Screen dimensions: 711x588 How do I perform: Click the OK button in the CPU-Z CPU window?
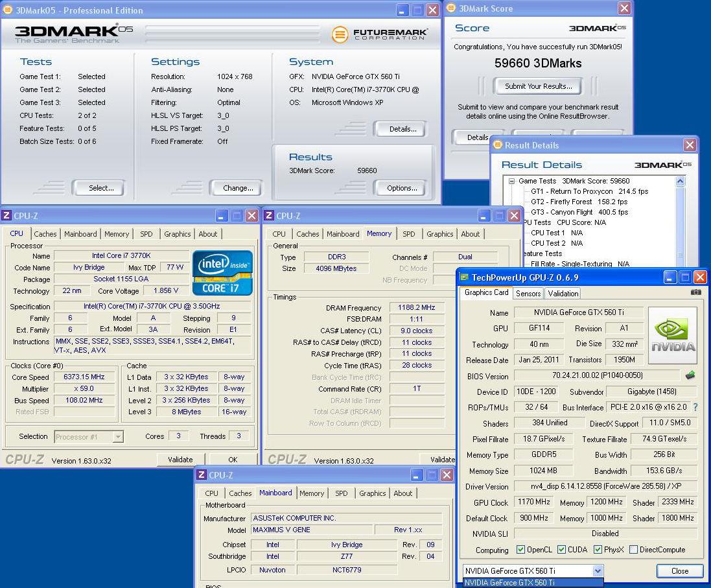(233, 460)
